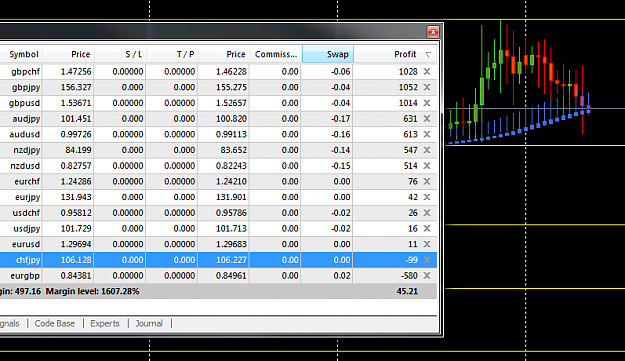Click the usdjpy current price 101.713
Screen dimensions: 625x361
[231, 228]
